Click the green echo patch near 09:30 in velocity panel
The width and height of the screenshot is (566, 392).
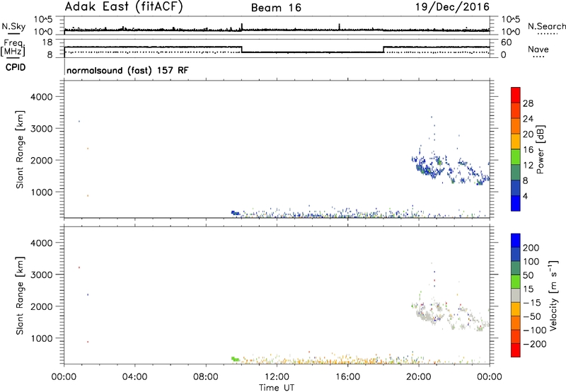tap(236, 359)
